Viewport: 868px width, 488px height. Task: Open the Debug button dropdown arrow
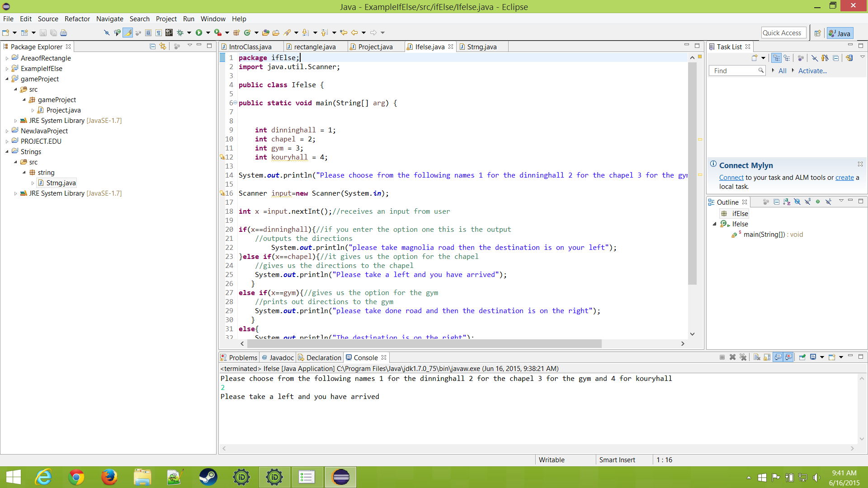(x=189, y=33)
